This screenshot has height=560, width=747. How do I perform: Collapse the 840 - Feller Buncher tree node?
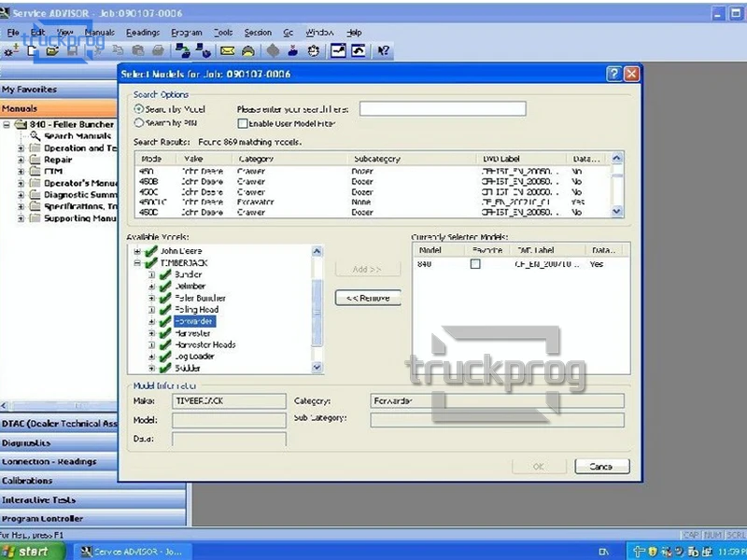pos(7,125)
